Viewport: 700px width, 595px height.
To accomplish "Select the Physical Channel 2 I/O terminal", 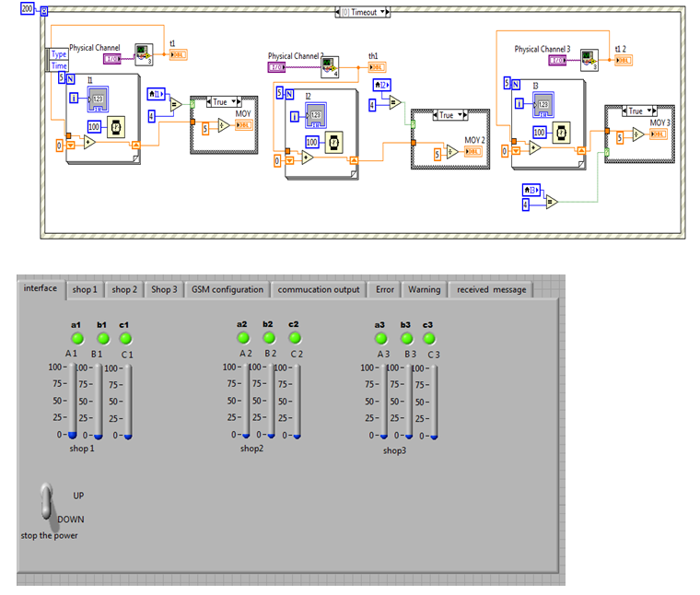I will [276, 67].
